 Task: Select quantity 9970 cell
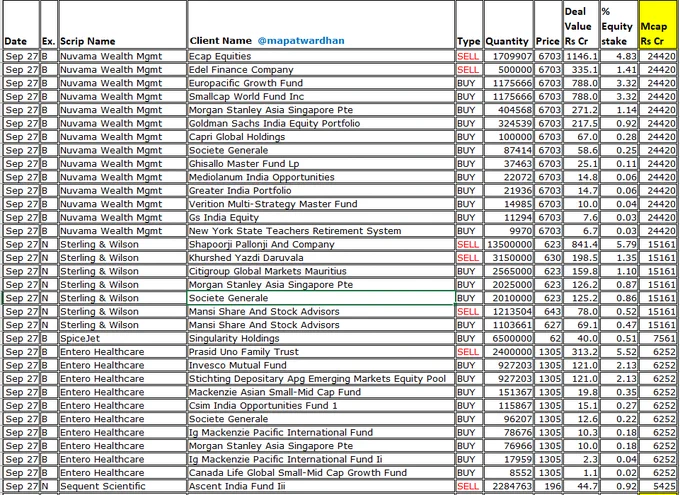508,231
